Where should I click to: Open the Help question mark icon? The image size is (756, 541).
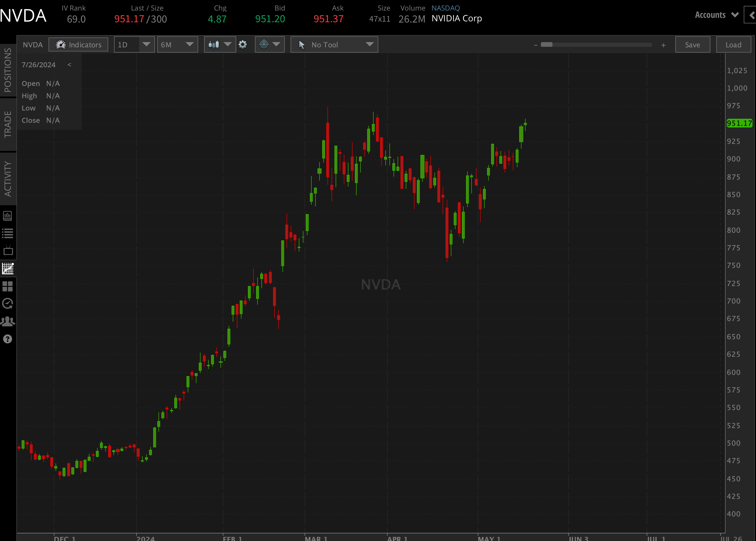pos(8,339)
